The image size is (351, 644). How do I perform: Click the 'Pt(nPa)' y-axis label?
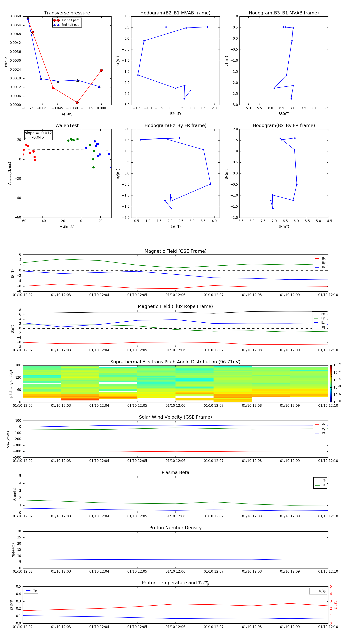click(6, 61)
